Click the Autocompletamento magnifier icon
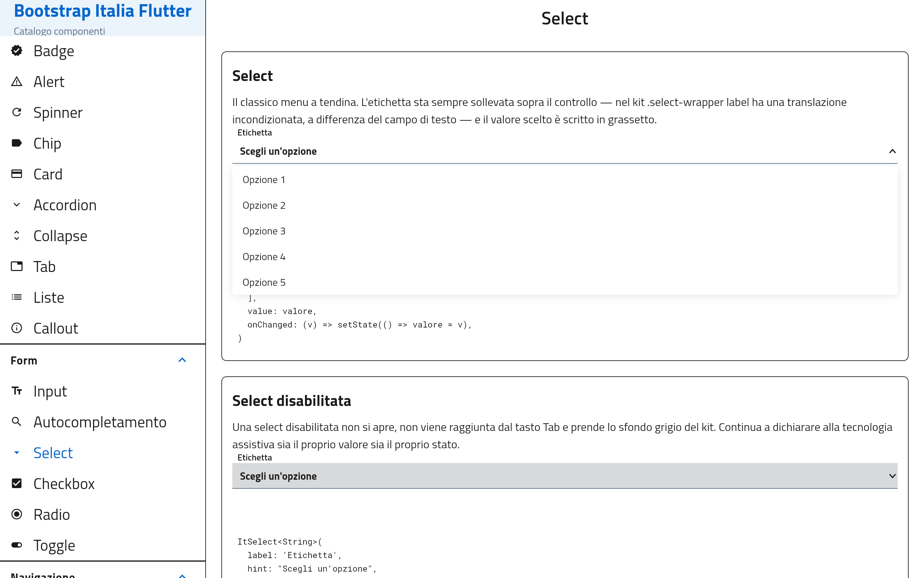The height and width of the screenshot is (578, 924). tap(17, 422)
